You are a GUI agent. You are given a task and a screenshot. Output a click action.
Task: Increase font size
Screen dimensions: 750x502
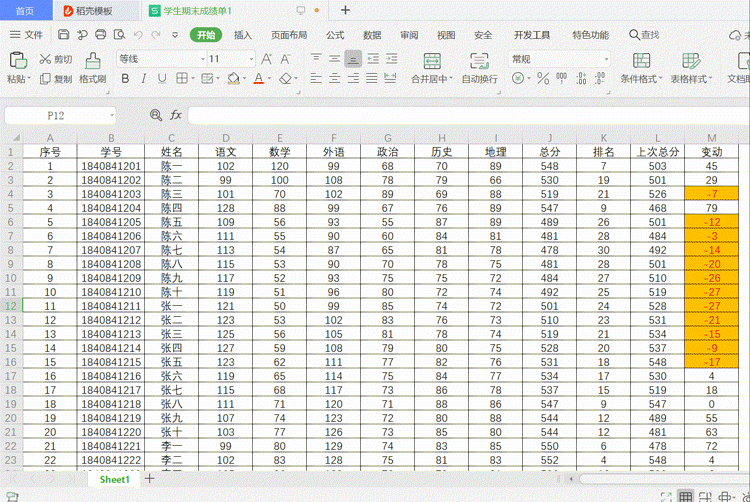tap(266, 59)
